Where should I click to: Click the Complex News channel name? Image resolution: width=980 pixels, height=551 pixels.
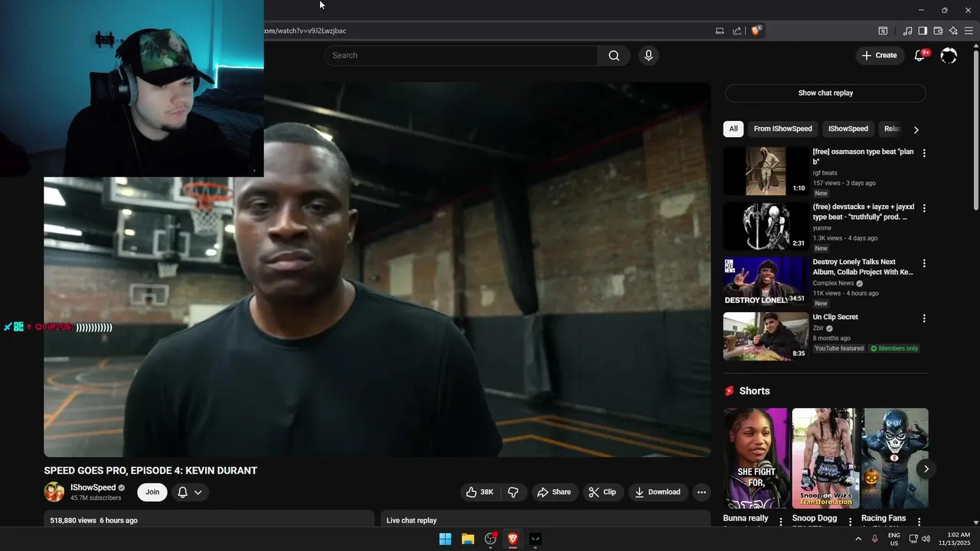pyautogui.click(x=833, y=283)
